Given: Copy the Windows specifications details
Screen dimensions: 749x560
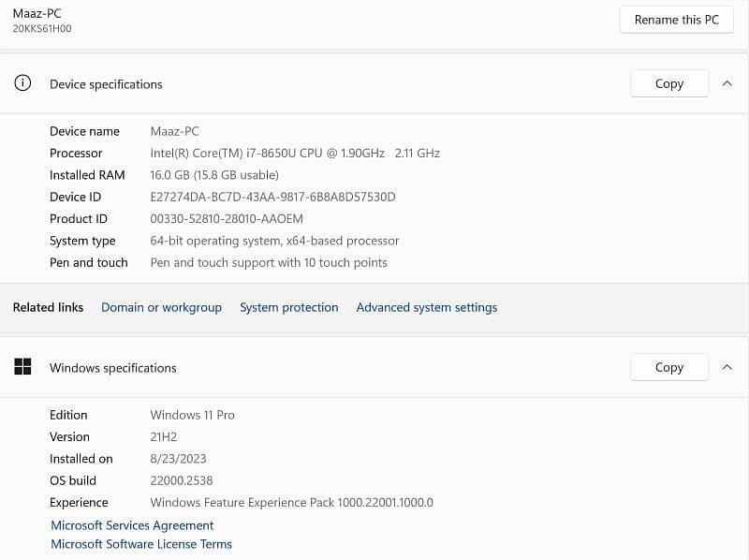Looking at the screenshot, I should [x=668, y=367].
